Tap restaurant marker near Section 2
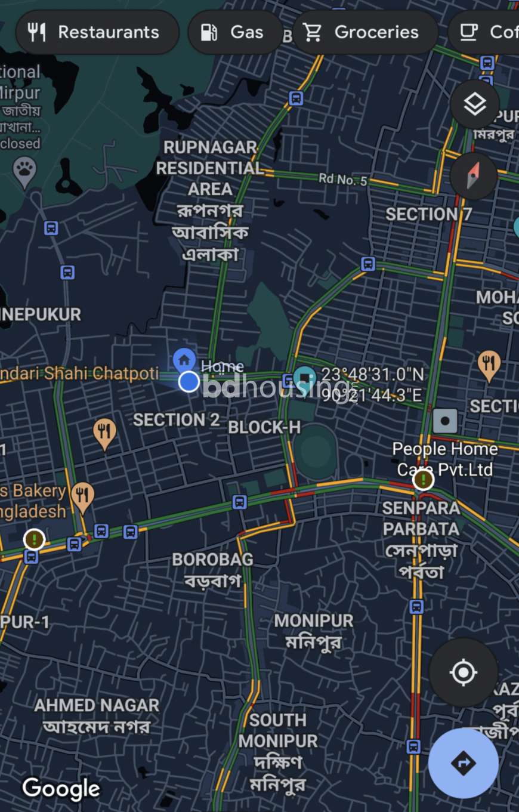The width and height of the screenshot is (519, 812). tap(105, 433)
